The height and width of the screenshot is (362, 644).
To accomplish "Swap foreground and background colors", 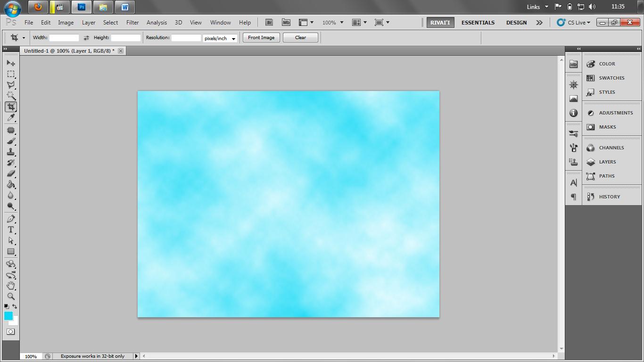I will tap(15, 306).
